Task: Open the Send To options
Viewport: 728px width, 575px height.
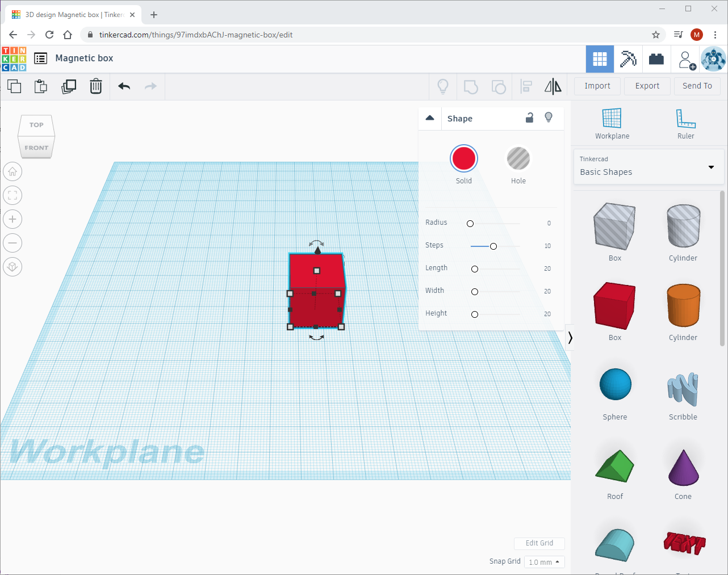Action: (697, 86)
